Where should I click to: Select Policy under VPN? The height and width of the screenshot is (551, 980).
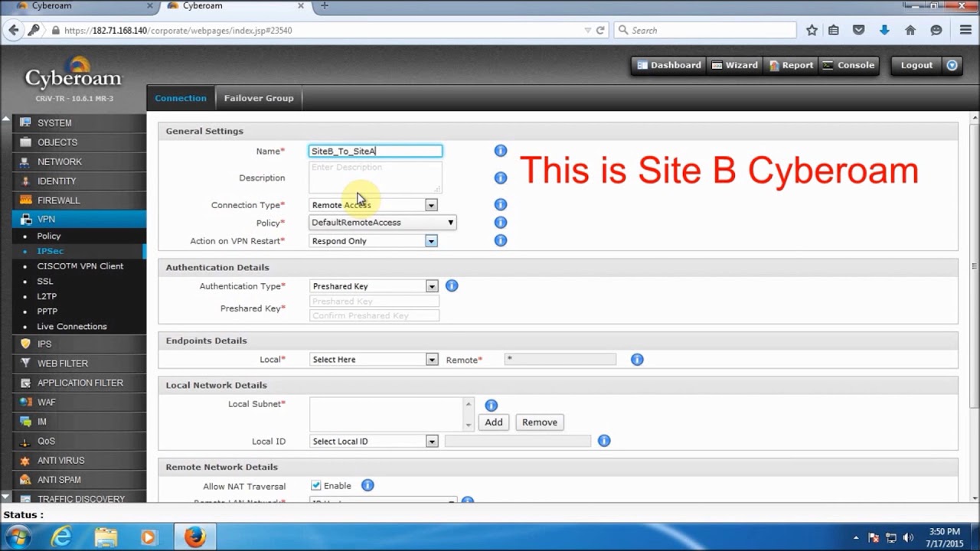click(49, 236)
